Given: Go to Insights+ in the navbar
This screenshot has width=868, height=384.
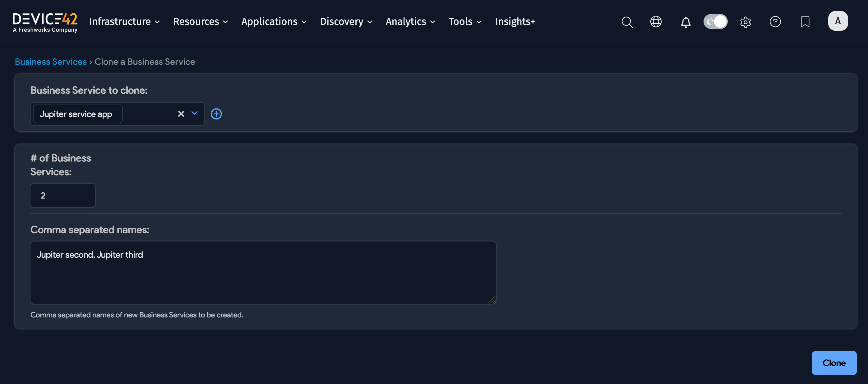Looking at the screenshot, I should coord(515,21).
